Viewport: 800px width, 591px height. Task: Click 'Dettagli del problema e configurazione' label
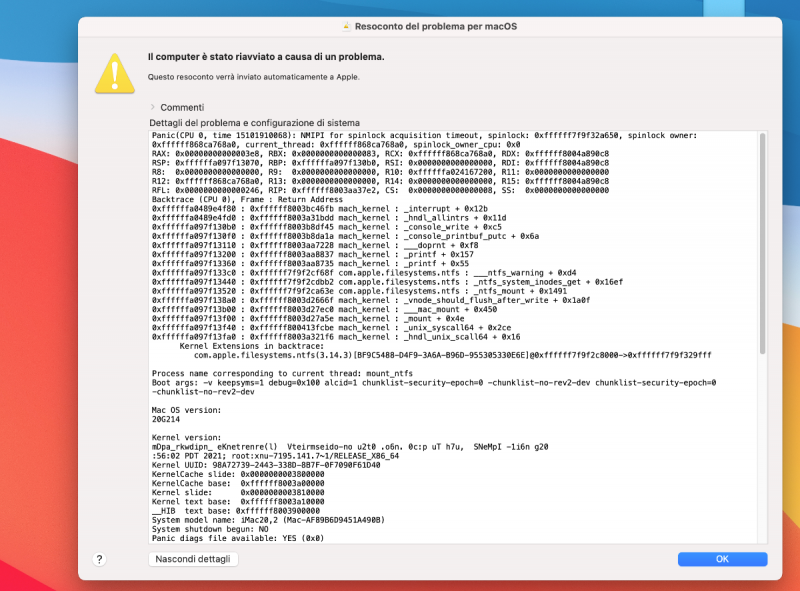[255, 123]
